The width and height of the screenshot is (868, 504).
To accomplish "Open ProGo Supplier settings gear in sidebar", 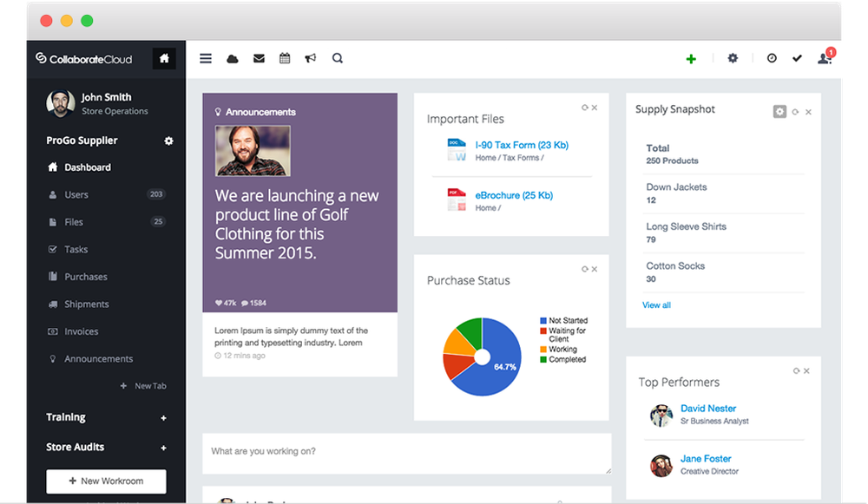I will coord(168,141).
